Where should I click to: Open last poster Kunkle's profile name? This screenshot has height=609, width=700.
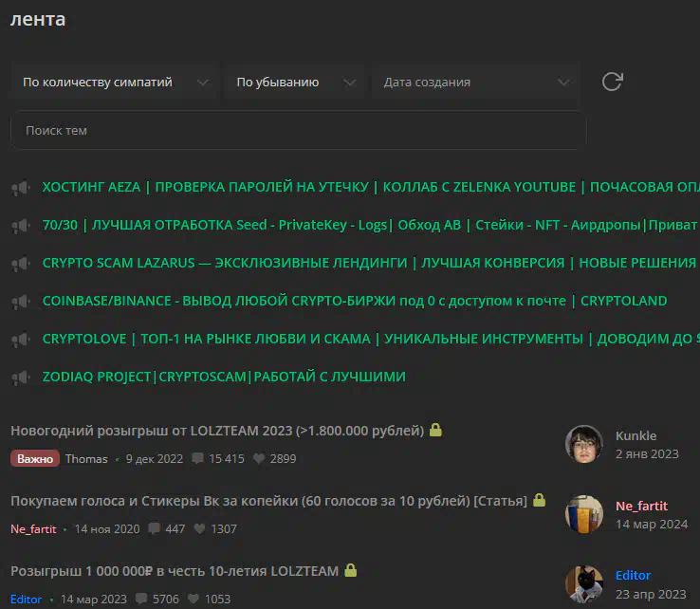[636, 435]
